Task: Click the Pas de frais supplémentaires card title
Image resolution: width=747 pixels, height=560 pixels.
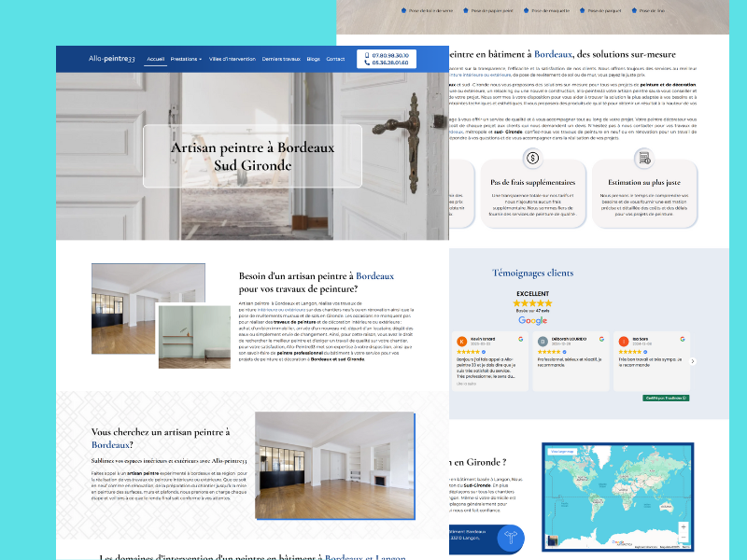Action: click(x=532, y=182)
